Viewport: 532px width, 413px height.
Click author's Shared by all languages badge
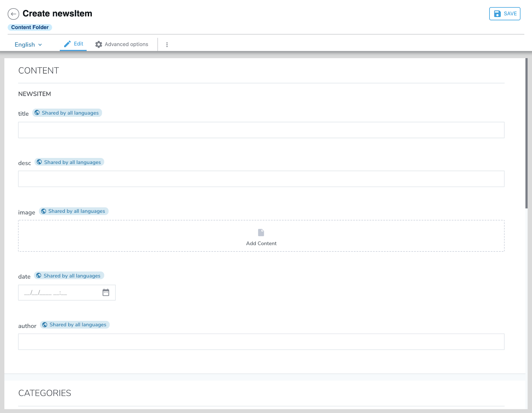click(x=75, y=325)
